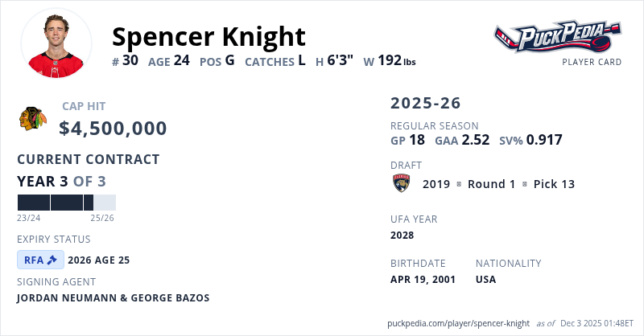Click the RFA expiry status badge
644x336 pixels.
click(39, 260)
